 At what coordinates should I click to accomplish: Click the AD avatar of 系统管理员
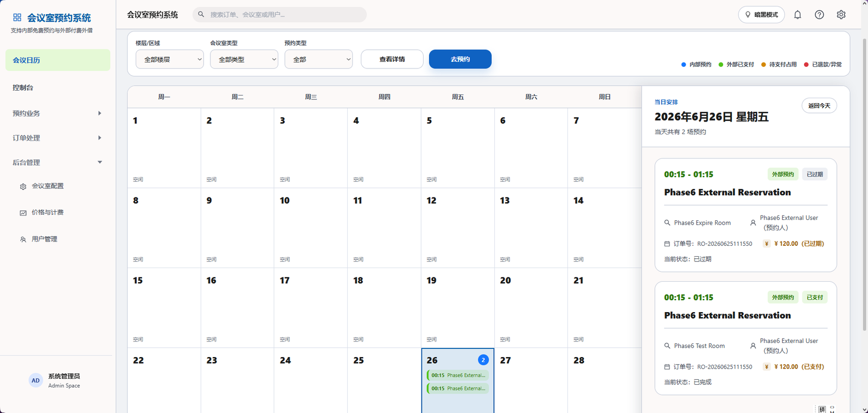(35, 380)
